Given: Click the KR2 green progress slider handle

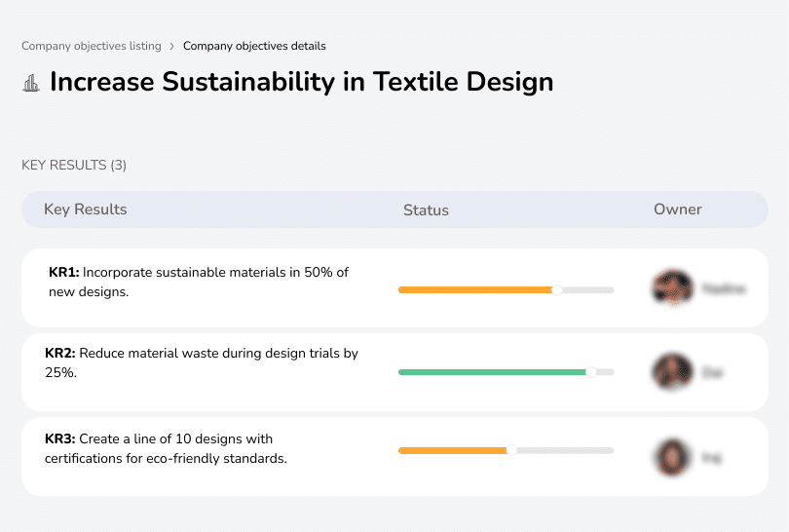Looking at the screenshot, I should click(591, 372).
